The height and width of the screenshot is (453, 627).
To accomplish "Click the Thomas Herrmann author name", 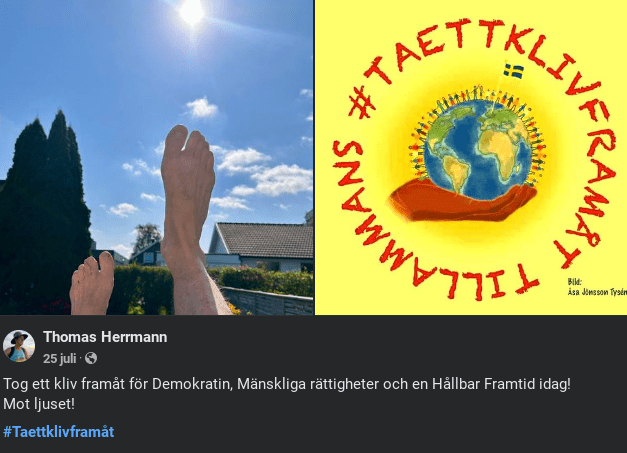I will pyautogui.click(x=105, y=337).
